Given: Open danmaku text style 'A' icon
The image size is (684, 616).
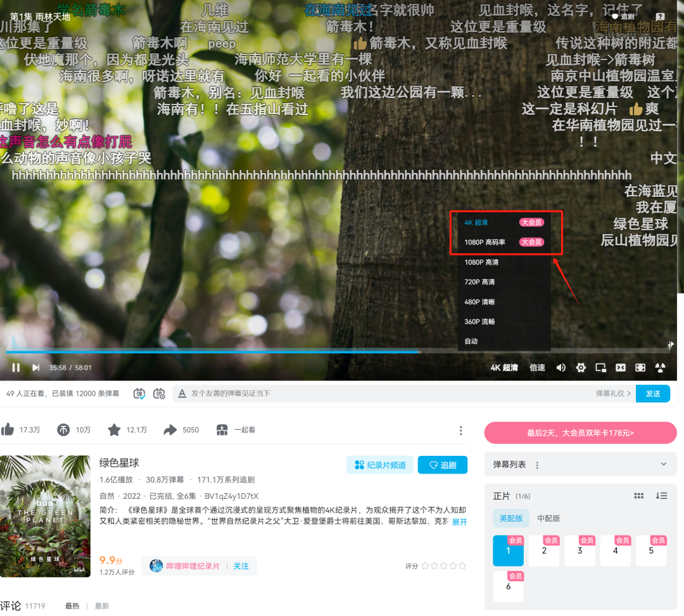Looking at the screenshot, I should 182,393.
